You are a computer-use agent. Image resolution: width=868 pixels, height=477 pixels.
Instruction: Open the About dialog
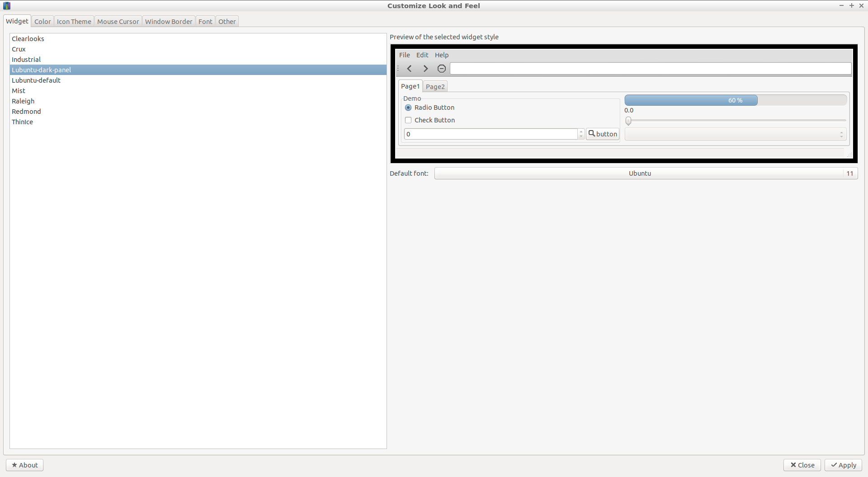(x=25, y=465)
